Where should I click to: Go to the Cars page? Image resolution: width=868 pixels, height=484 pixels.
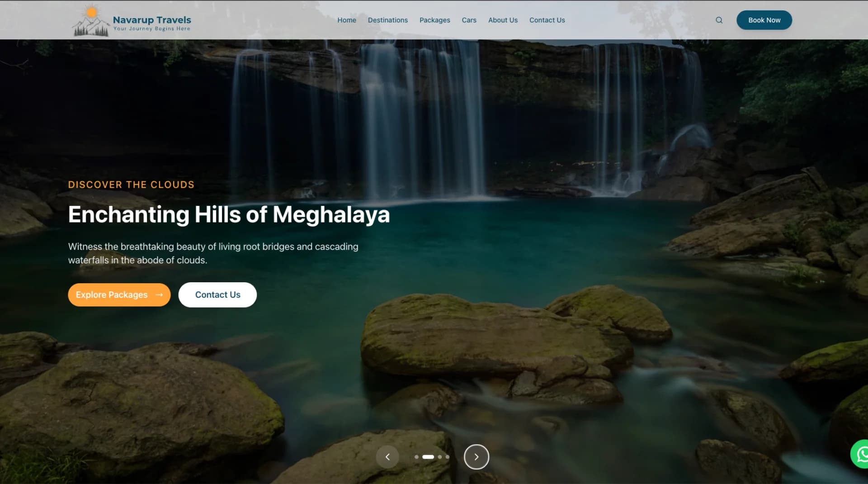tap(469, 20)
